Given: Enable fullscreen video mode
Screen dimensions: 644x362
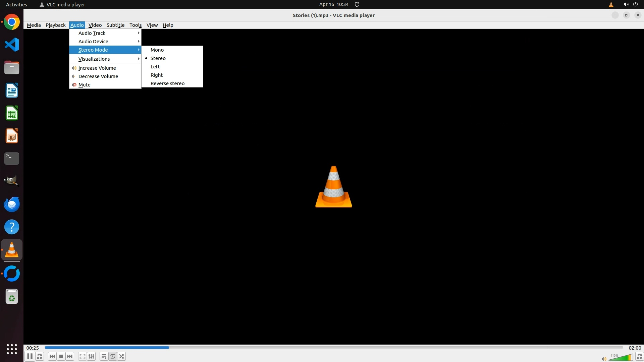Looking at the screenshot, I should (x=82, y=356).
